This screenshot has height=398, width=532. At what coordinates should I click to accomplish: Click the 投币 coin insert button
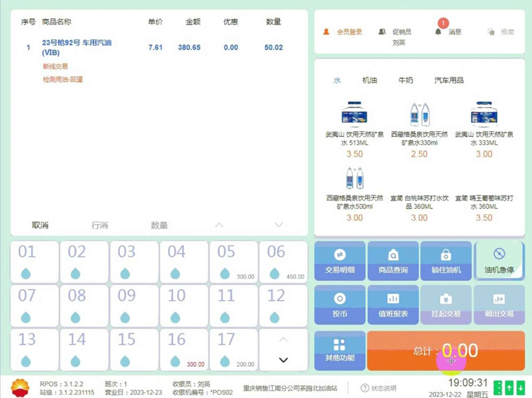click(340, 304)
